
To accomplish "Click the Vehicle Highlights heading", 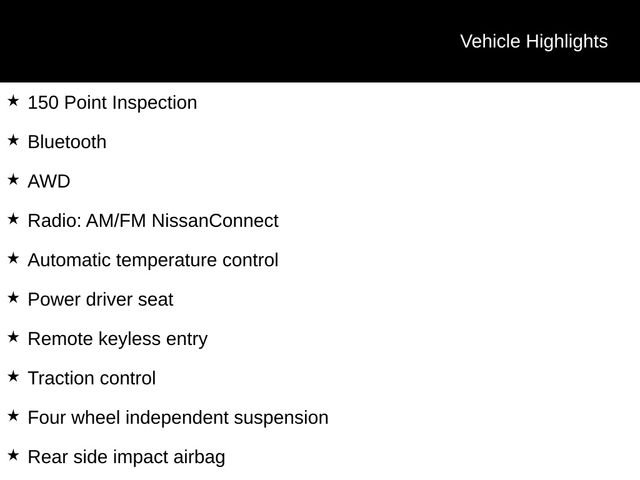I will 533,41.
